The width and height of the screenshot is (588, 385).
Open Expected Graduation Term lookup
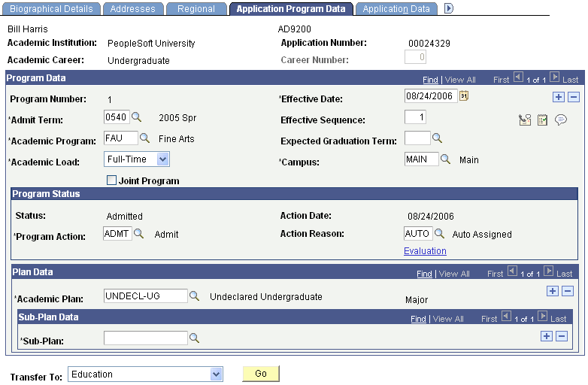point(438,138)
